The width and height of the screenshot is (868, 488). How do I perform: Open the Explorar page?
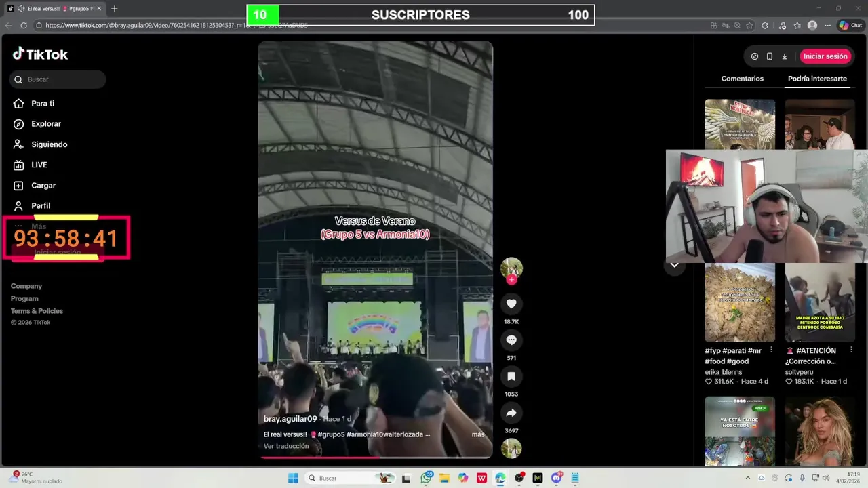45,124
